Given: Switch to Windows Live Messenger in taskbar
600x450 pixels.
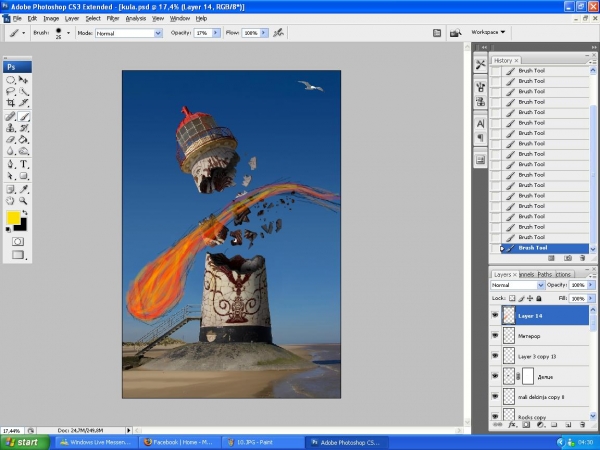Looking at the screenshot, I should [96, 442].
